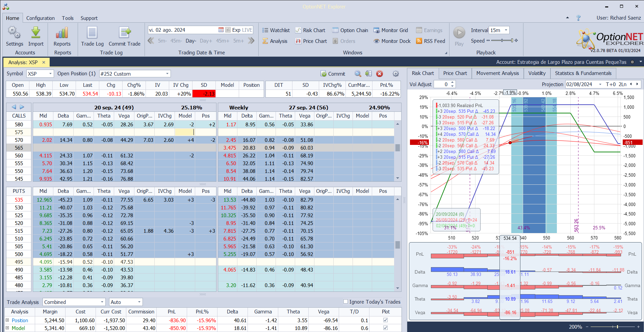Image resolution: width=644 pixels, height=332 pixels.
Task: Step back one day with Day-
Action: (191, 41)
